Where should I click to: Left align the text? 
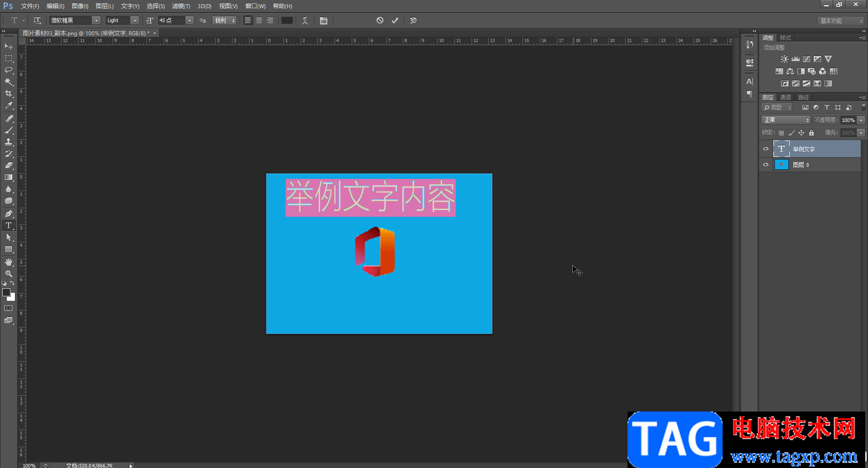click(x=248, y=20)
